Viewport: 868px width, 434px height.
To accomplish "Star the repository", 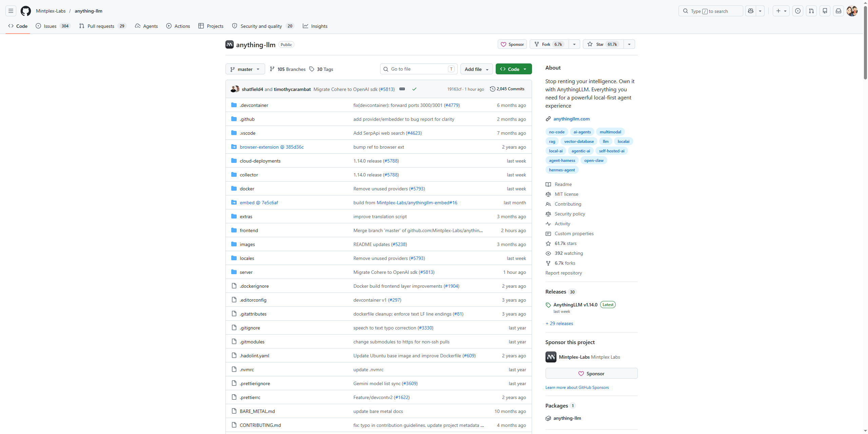I will [x=603, y=44].
